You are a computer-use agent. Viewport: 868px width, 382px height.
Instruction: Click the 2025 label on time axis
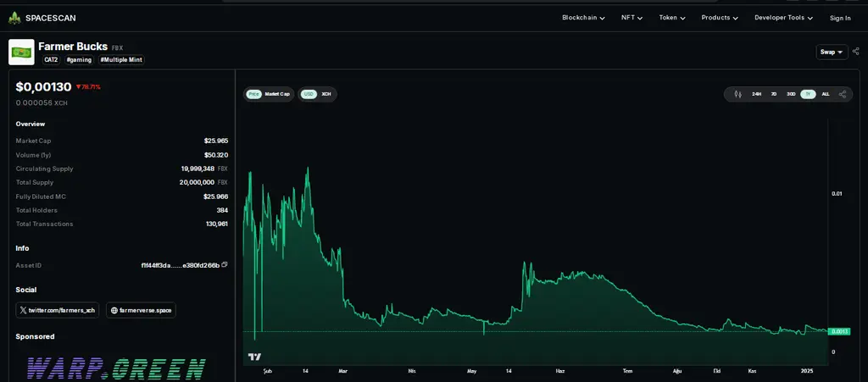[x=807, y=371]
